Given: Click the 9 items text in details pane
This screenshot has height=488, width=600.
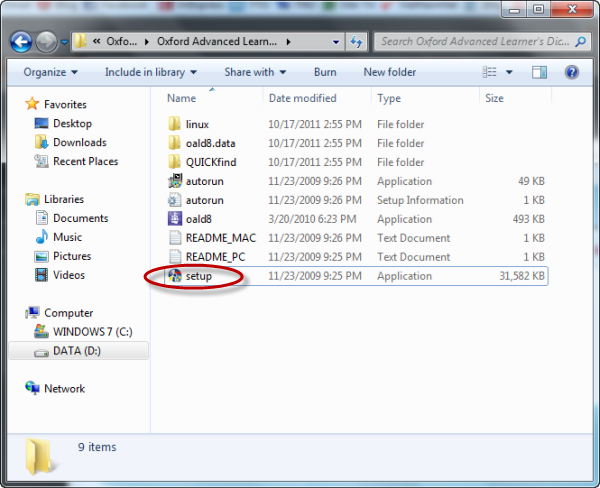Looking at the screenshot, I should pyautogui.click(x=97, y=447).
